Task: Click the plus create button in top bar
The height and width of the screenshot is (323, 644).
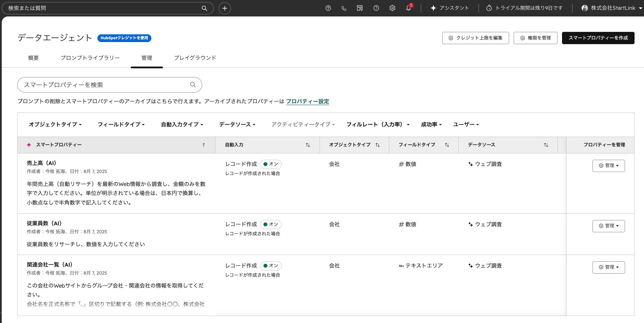Action: click(x=225, y=8)
